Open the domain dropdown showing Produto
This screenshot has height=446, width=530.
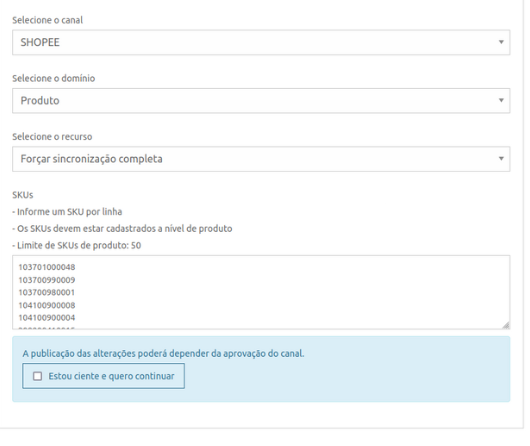tap(261, 100)
